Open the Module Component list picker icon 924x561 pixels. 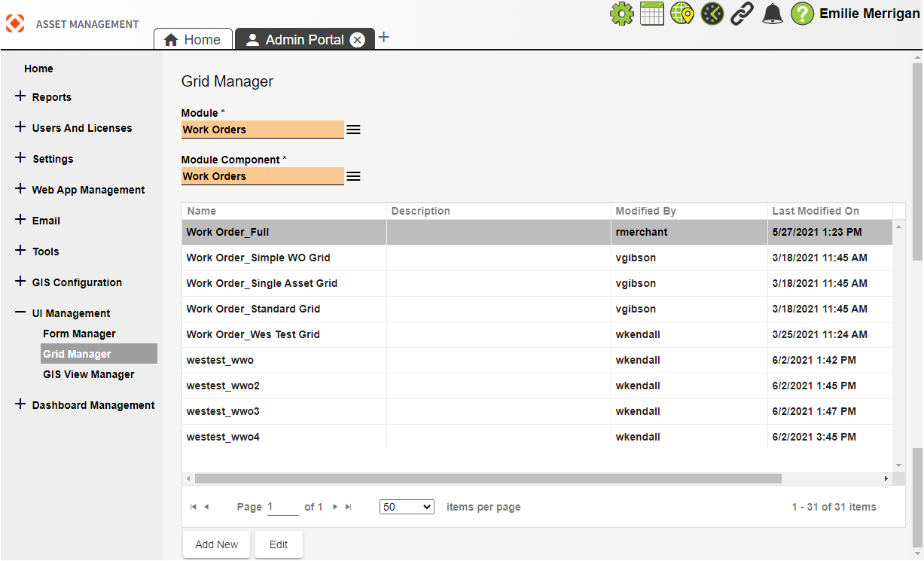point(353,175)
